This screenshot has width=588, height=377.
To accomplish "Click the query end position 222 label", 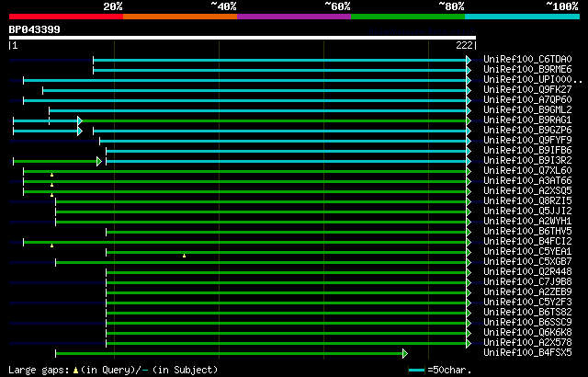I will coord(464,45).
